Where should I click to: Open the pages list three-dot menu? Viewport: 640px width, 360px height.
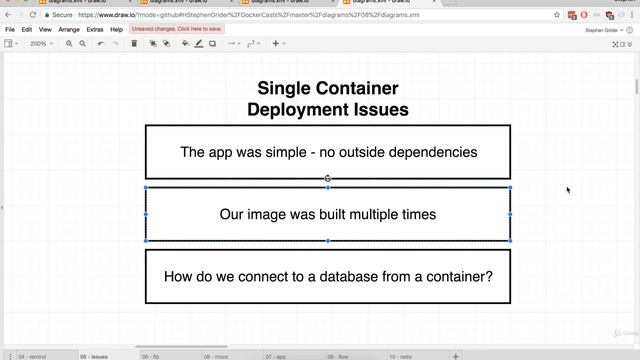[x=10, y=356]
